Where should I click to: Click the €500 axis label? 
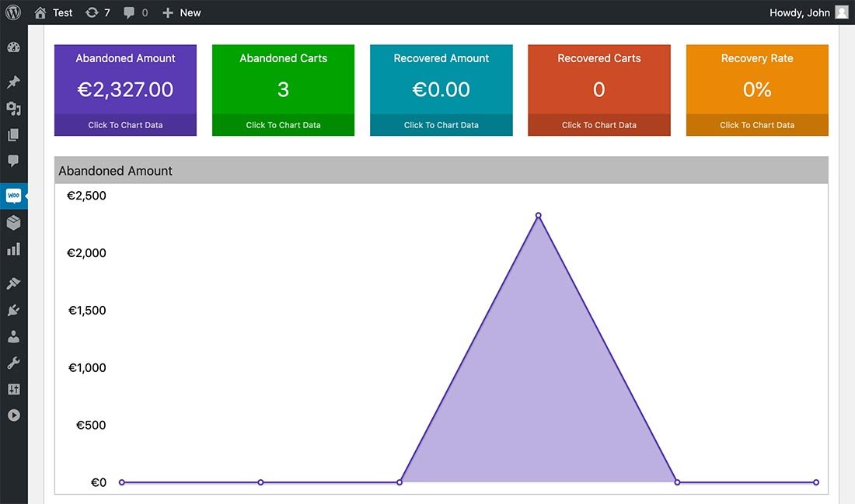point(91,425)
